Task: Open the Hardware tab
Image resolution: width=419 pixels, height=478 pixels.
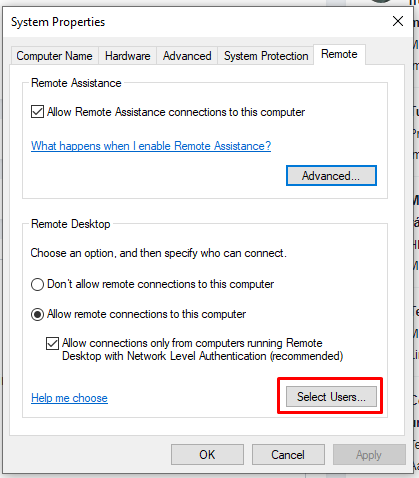Action: click(128, 56)
